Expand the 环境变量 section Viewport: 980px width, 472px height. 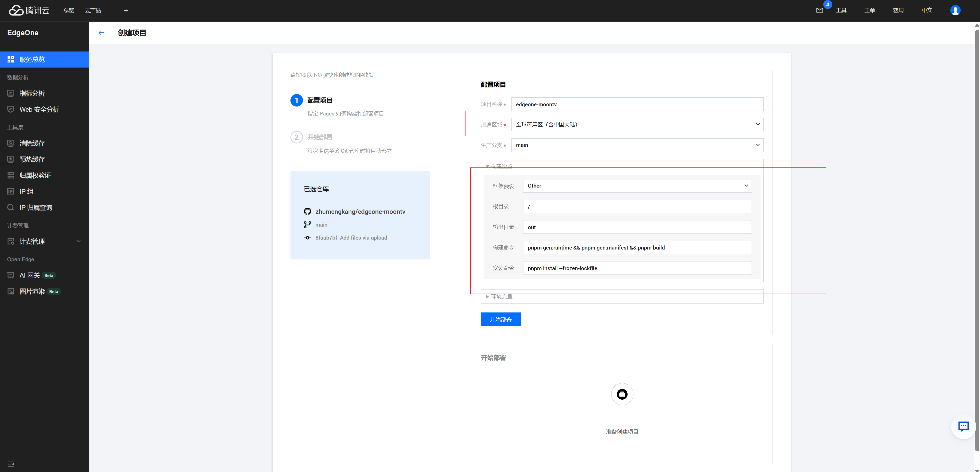coord(501,296)
